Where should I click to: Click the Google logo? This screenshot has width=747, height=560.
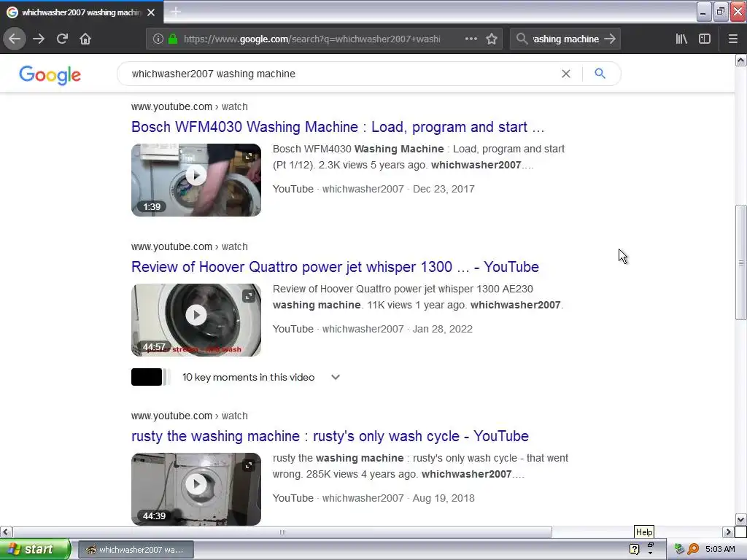(50, 75)
